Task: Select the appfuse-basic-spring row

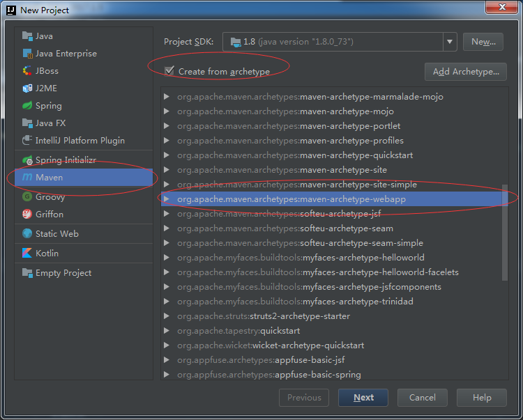Action: [334, 374]
